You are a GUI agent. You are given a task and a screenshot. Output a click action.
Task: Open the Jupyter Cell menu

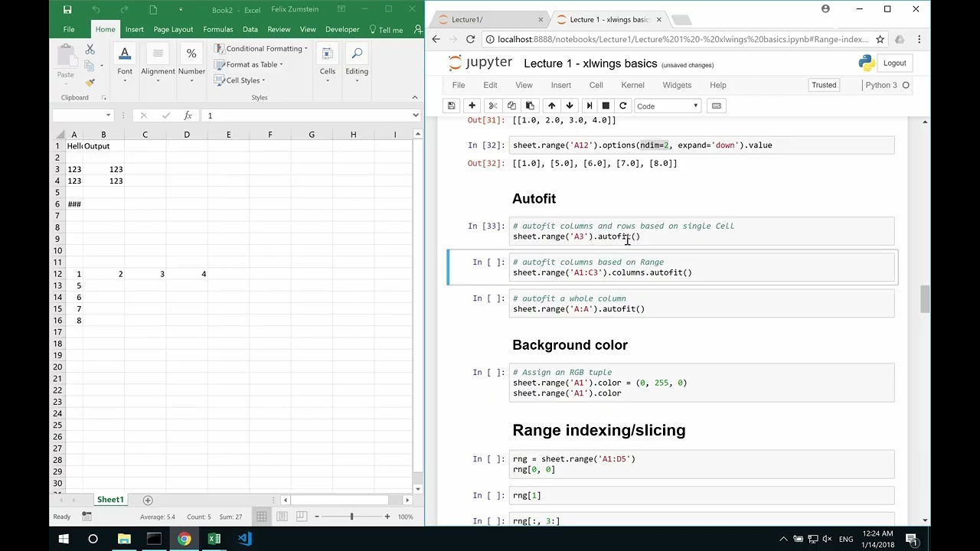pos(596,85)
